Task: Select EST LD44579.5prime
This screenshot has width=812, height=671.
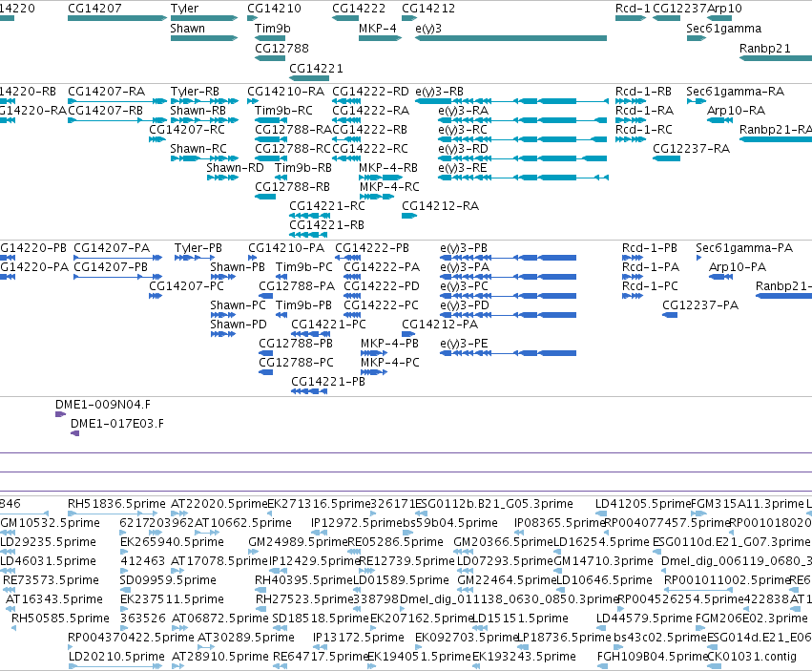Action: click(644, 619)
